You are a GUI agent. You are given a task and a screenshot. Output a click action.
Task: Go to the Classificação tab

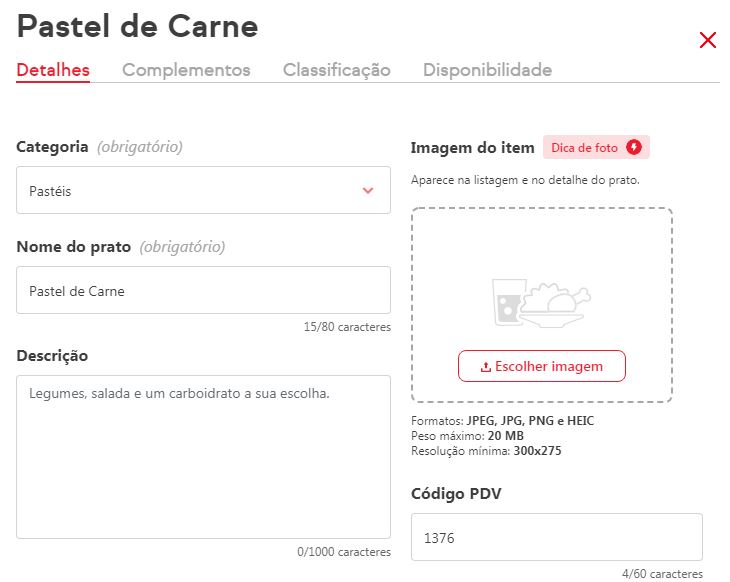(x=336, y=70)
